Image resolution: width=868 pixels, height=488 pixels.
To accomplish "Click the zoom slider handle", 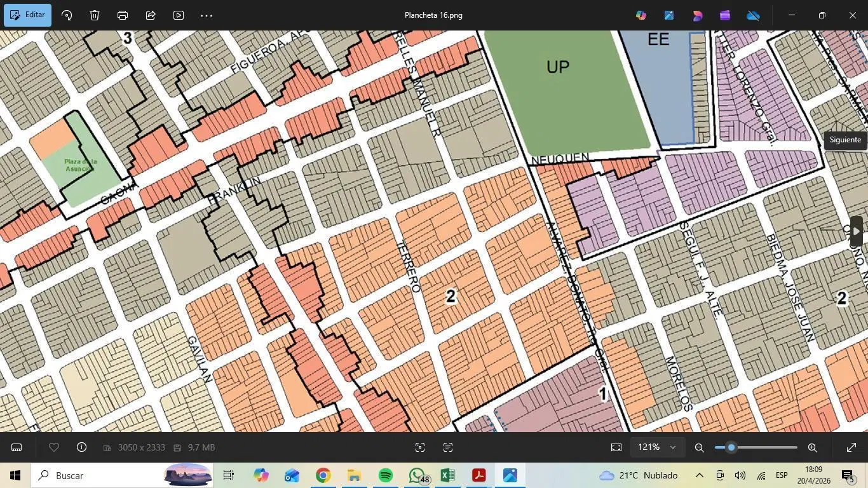I will pos(731,447).
